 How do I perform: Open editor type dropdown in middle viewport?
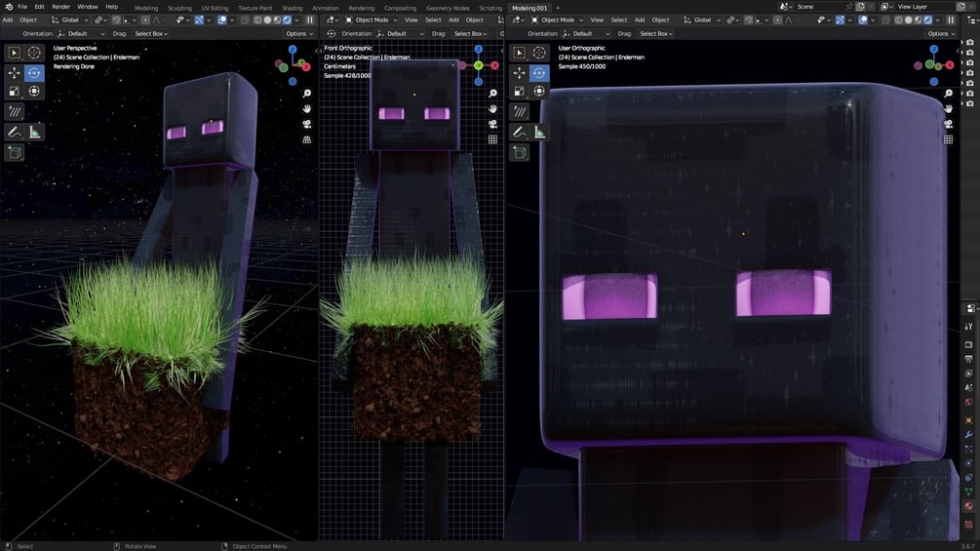click(x=333, y=20)
